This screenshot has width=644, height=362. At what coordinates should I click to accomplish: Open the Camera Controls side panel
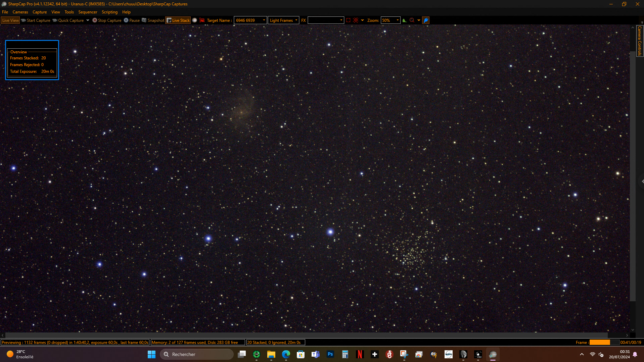tap(640, 41)
